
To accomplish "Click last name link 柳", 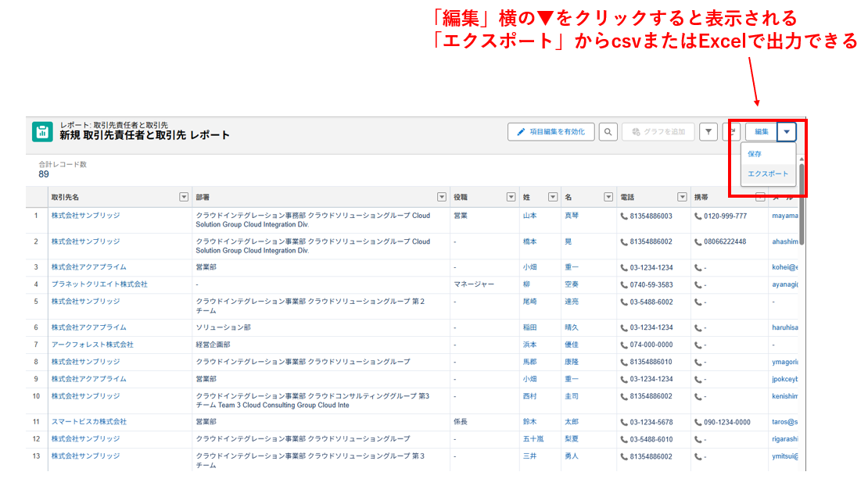I will pyautogui.click(x=526, y=284).
